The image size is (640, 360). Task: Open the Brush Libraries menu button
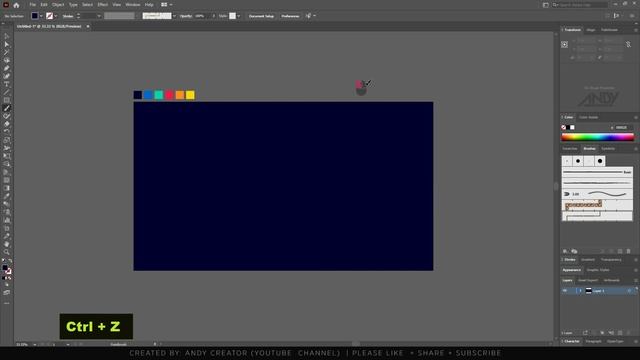(x=565, y=251)
